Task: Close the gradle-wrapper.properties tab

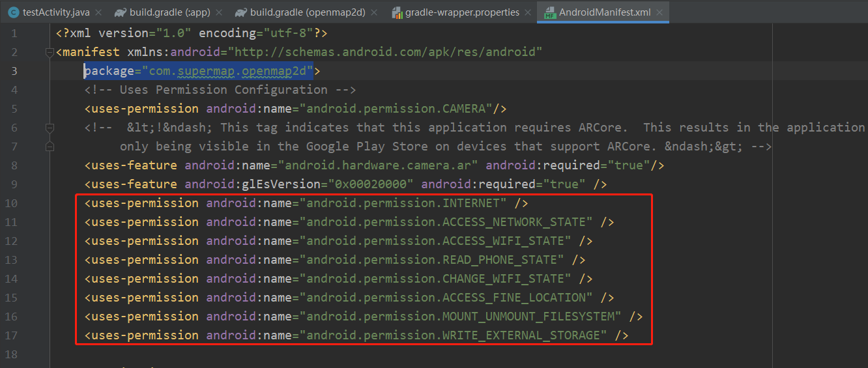Action: tap(529, 12)
